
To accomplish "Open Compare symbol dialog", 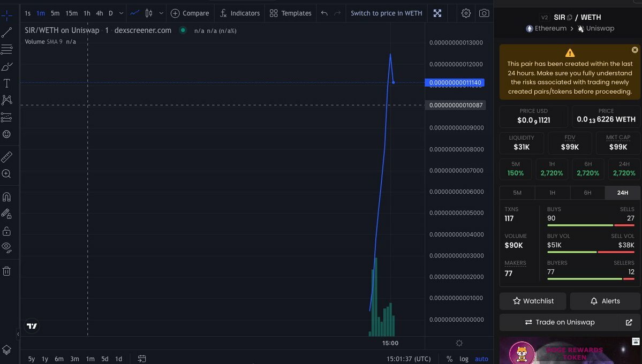I will [x=190, y=13].
